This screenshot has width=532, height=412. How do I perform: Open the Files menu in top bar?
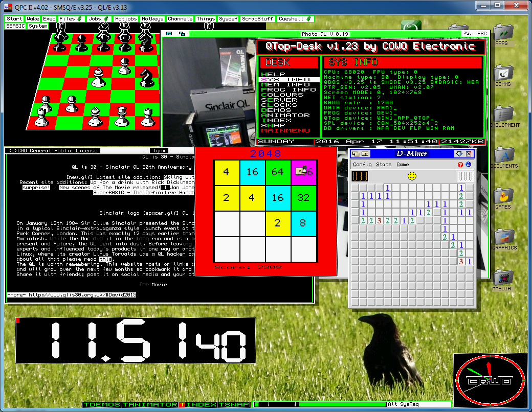(x=70, y=19)
